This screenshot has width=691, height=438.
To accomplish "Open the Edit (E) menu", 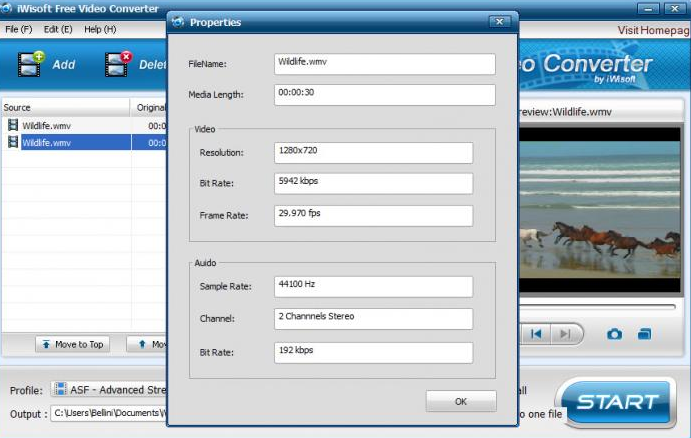I will coord(58,30).
